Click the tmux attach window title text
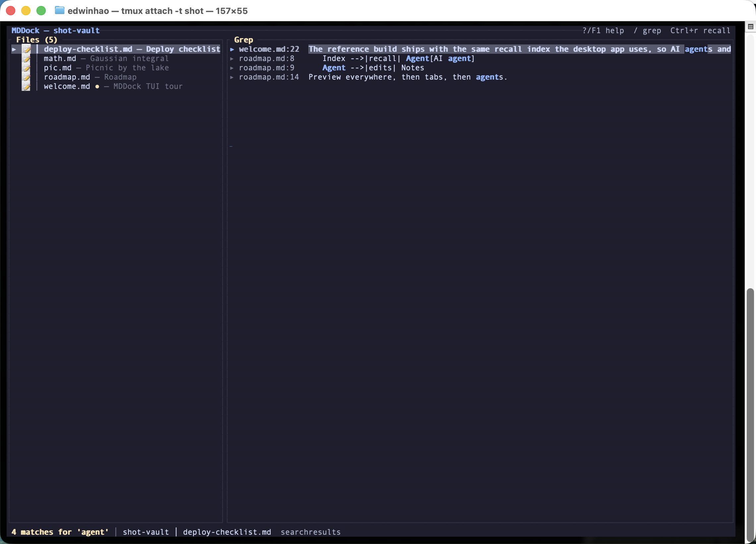Viewport: 756px width, 544px height. click(x=157, y=11)
